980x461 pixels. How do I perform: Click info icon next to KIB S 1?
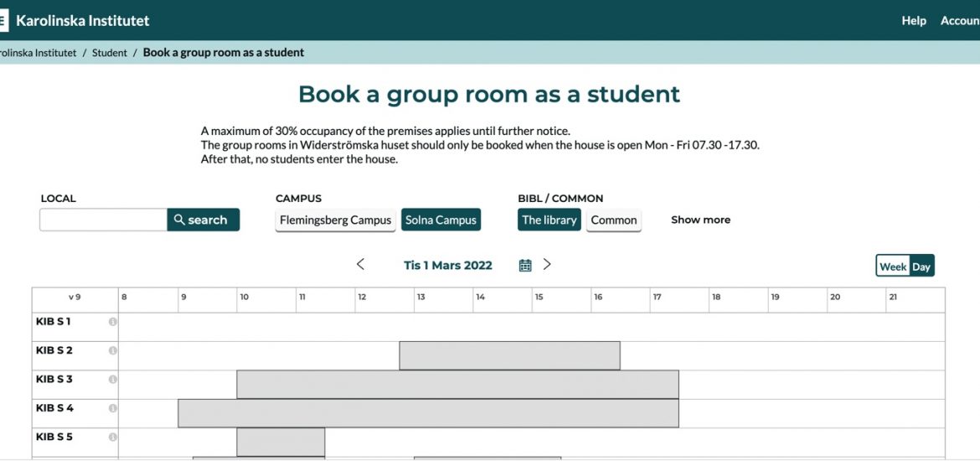pos(112,322)
